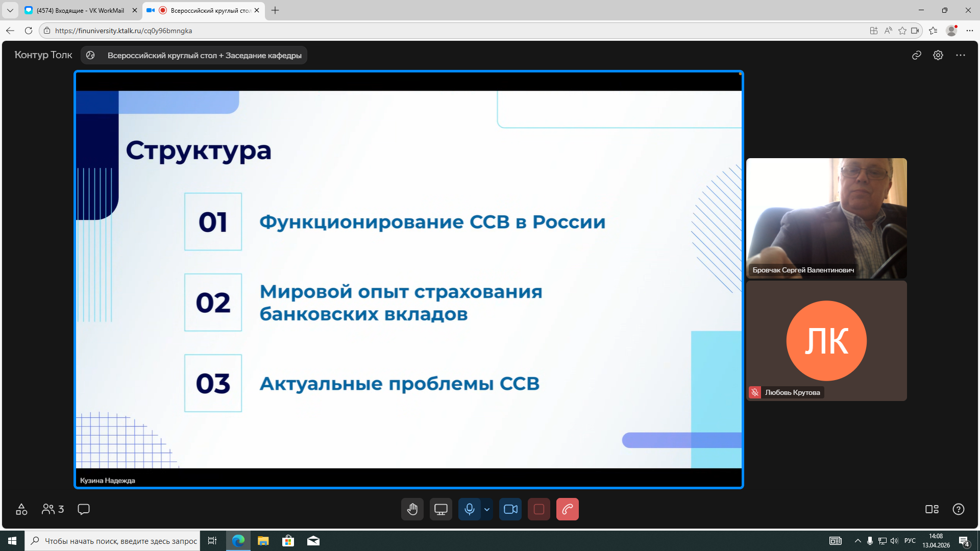Image resolution: width=980 pixels, height=551 pixels.
Task: Open a new browser tab
Action: (275, 10)
